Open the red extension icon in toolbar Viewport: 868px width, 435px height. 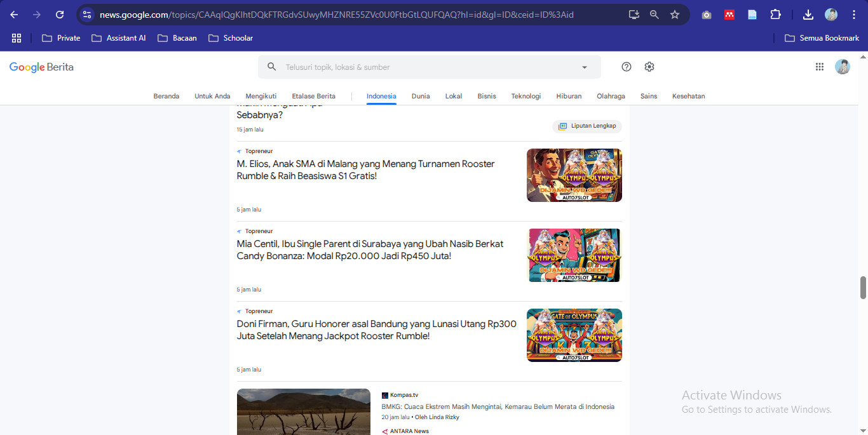729,15
